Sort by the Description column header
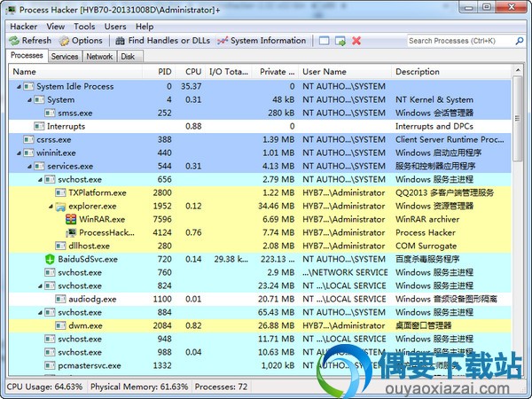 point(451,72)
